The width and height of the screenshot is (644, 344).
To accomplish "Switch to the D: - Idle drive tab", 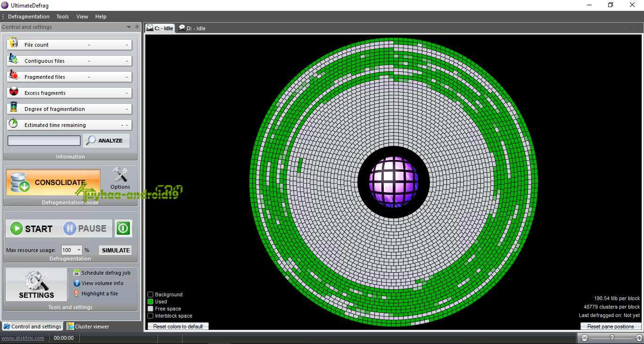I will point(191,28).
